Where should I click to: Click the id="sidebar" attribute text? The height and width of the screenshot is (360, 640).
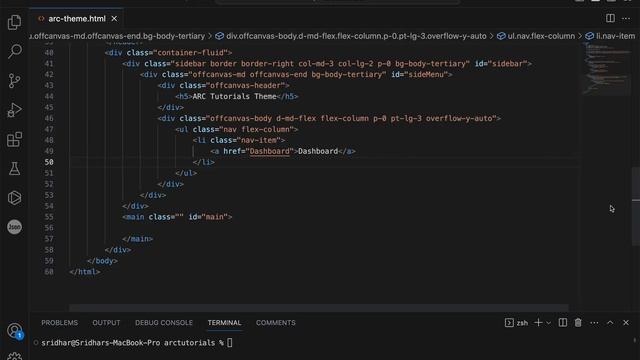point(500,64)
